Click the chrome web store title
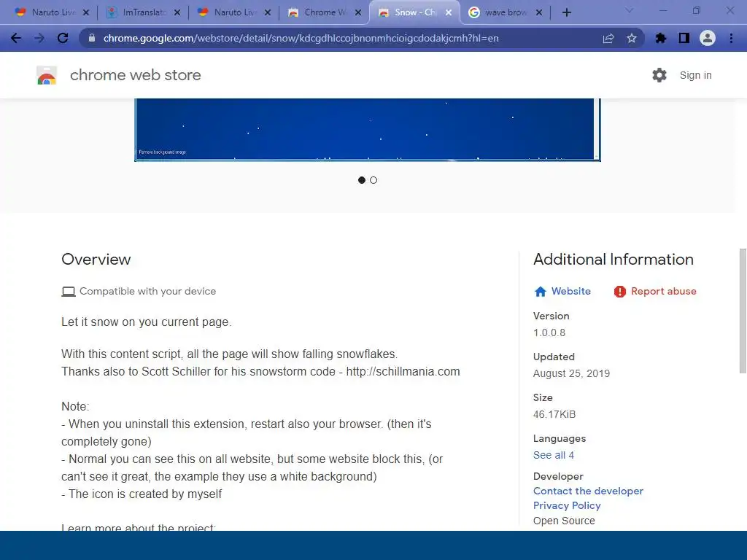Screen dimensions: 747x560 point(135,75)
